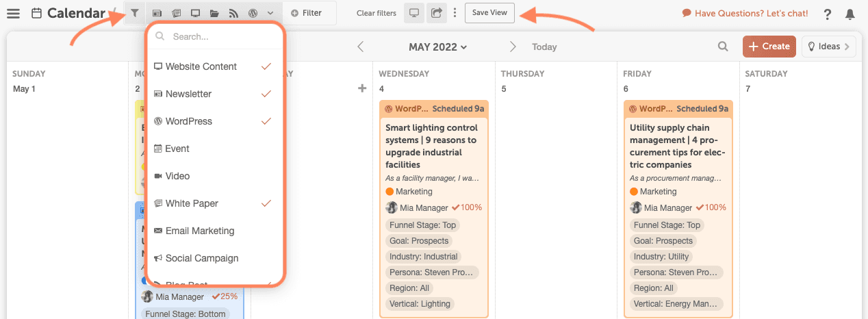The image size is (868, 319).
Task: Click 100% progress on Friday card
Action: pos(711,207)
